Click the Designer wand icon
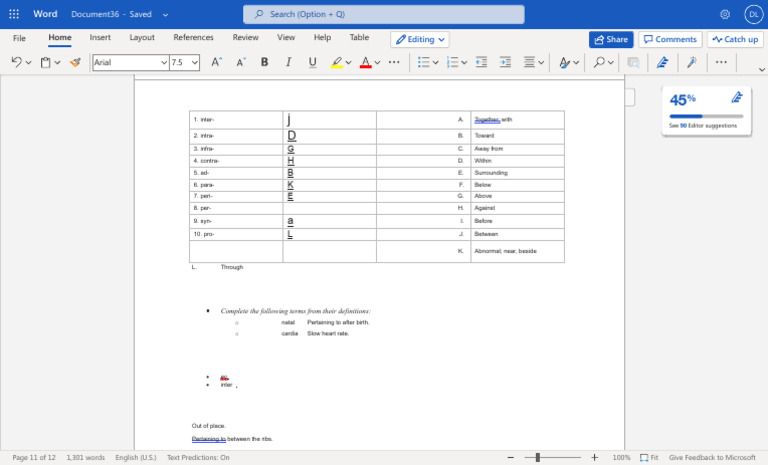Viewport: 768px width, 465px height. point(692,62)
